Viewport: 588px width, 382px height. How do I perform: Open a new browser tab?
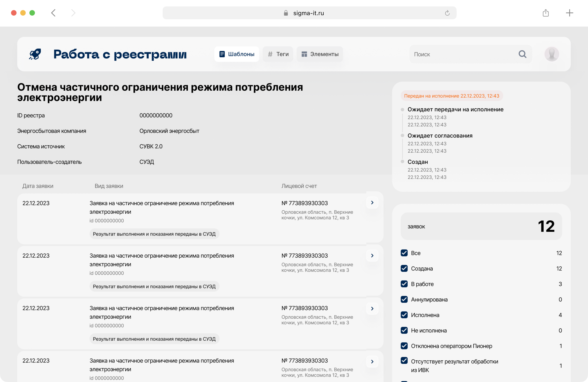click(569, 13)
